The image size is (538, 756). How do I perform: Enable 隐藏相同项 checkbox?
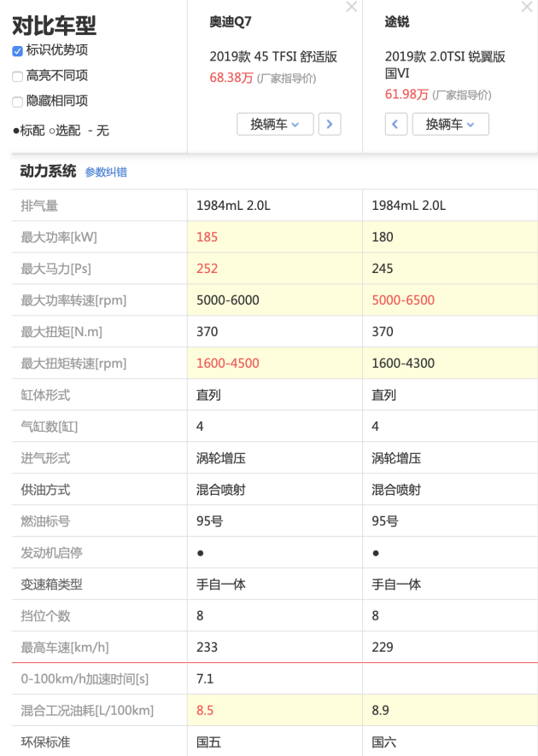tap(18, 102)
